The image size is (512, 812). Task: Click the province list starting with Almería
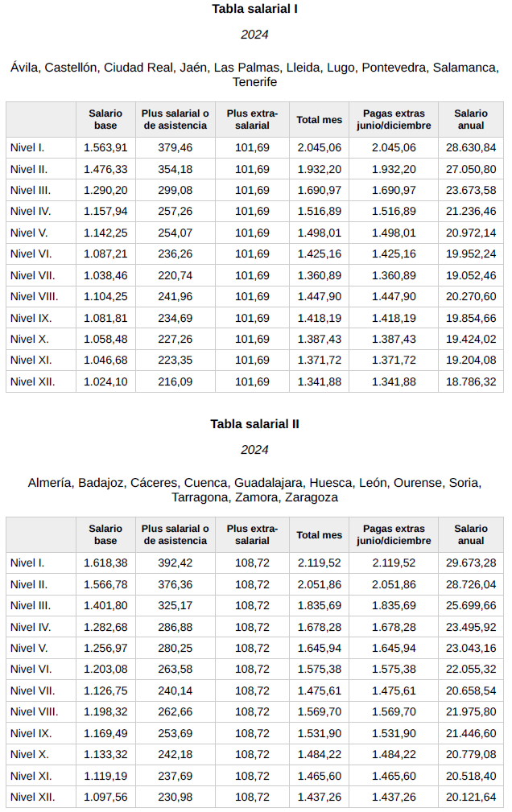tap(254, 490)
